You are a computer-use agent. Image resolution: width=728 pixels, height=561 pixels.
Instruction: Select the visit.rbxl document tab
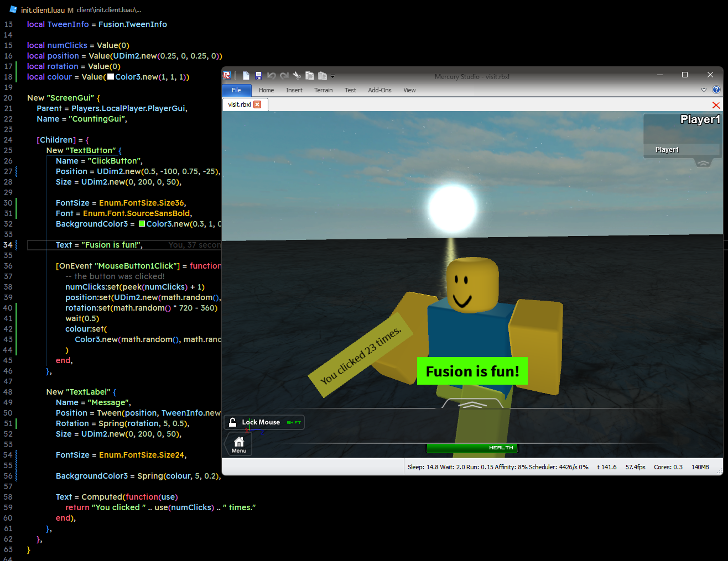coord(240,104)
